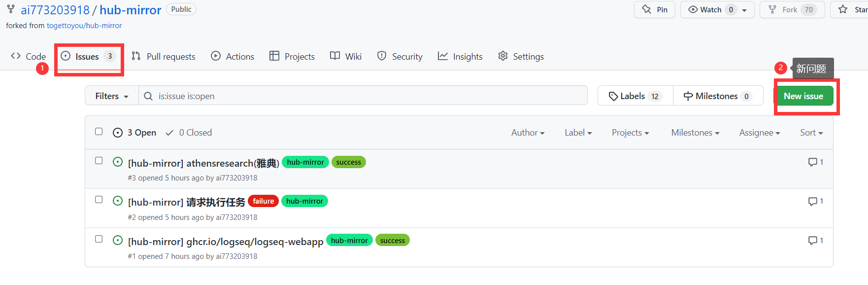Click the search magnifier icon
Screen dimensions: 868x285
pyautogui.click(x=148, y=96)
